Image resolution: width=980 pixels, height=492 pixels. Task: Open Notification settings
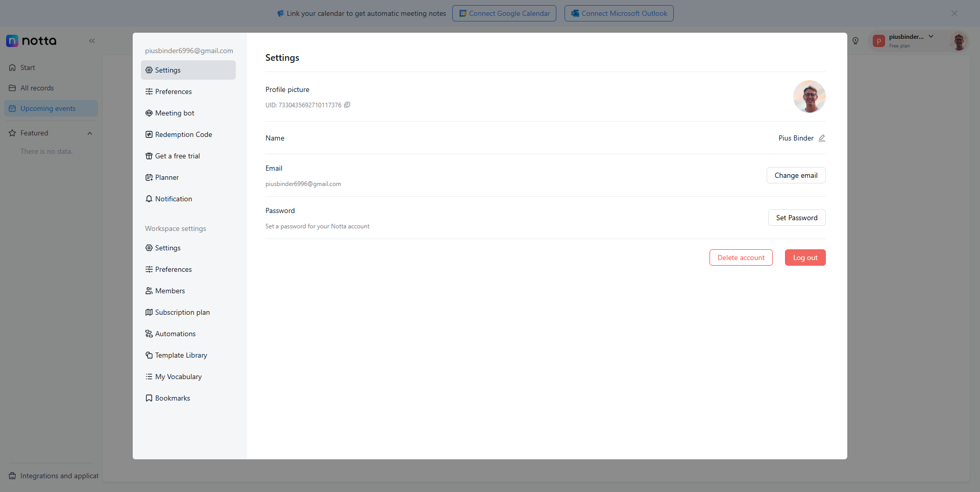[174, 199]
